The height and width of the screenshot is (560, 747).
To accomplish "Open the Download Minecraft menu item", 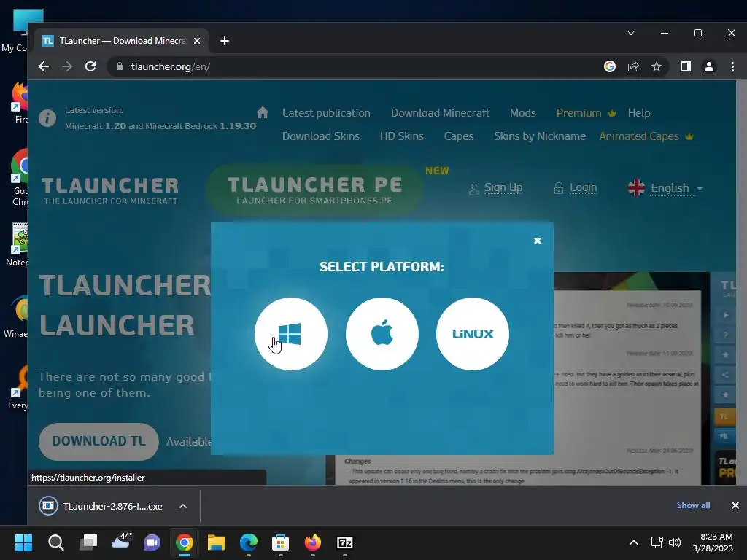I will 440,113.
